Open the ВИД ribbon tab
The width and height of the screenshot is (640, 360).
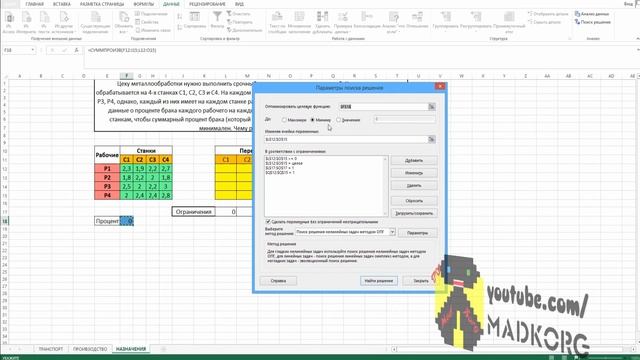coord(239,4)
